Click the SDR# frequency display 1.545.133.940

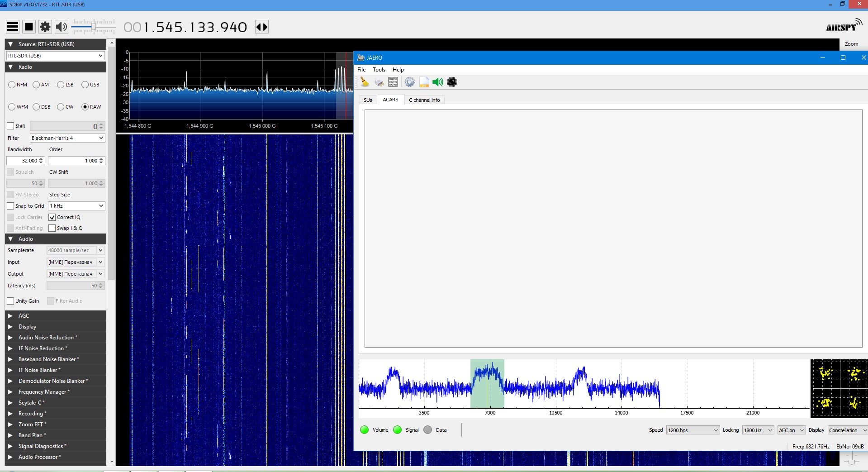click(185, 27)
